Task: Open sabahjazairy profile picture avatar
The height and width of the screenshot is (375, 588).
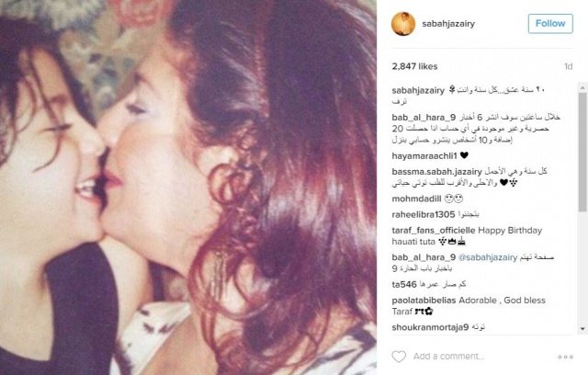Action: [403, 24]
